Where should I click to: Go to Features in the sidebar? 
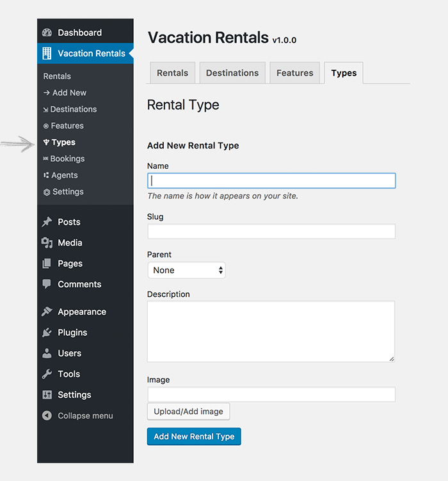pyautogui.click(x=67, y=126)
